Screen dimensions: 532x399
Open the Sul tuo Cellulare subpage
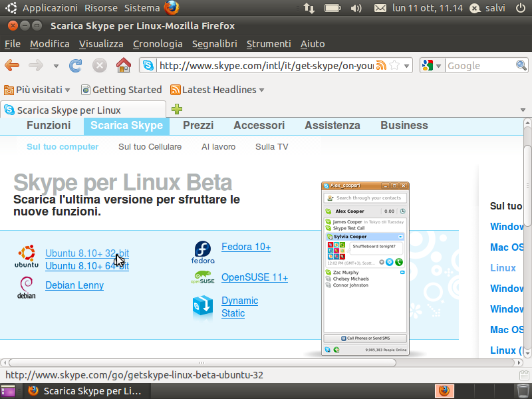coord(150,146)
